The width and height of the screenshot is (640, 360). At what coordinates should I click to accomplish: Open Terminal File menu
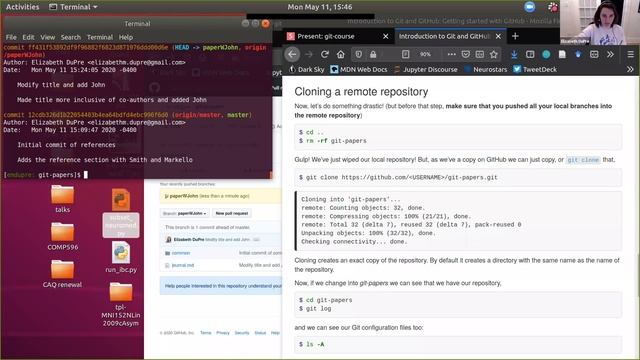point(11,37)
